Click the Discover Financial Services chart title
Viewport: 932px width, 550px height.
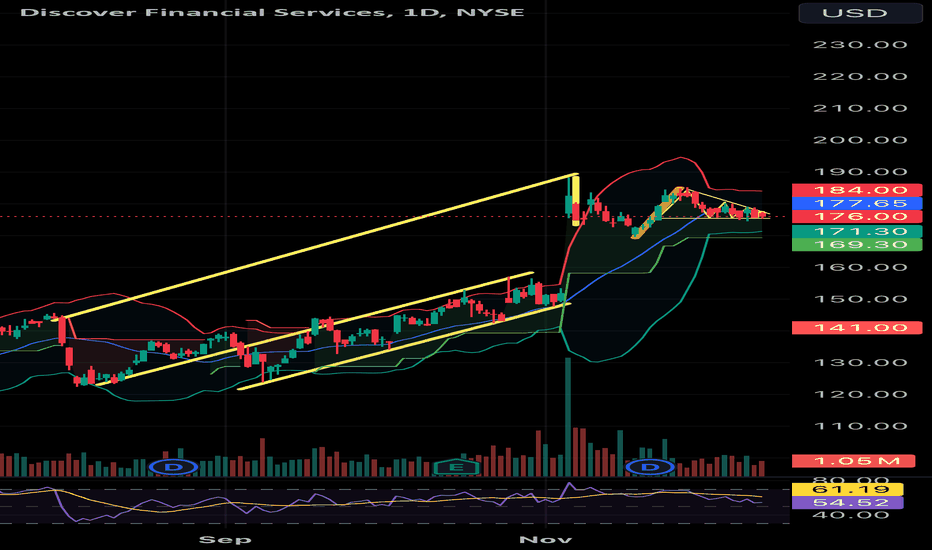(x=272, y=12)
